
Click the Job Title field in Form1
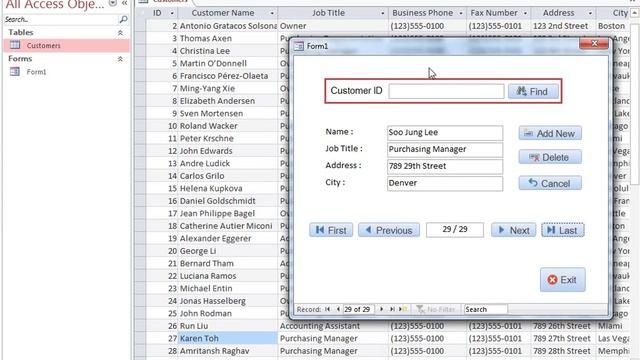[445, 149]
